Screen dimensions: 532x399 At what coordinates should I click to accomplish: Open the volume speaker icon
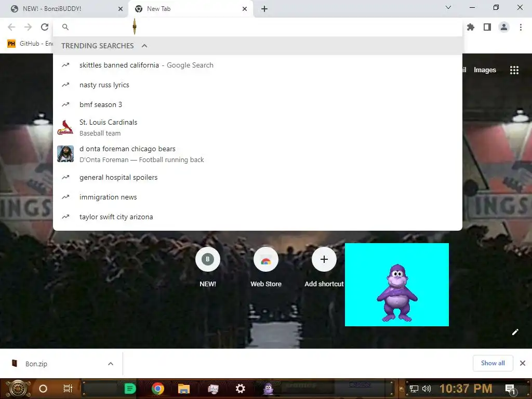(427, 389)
